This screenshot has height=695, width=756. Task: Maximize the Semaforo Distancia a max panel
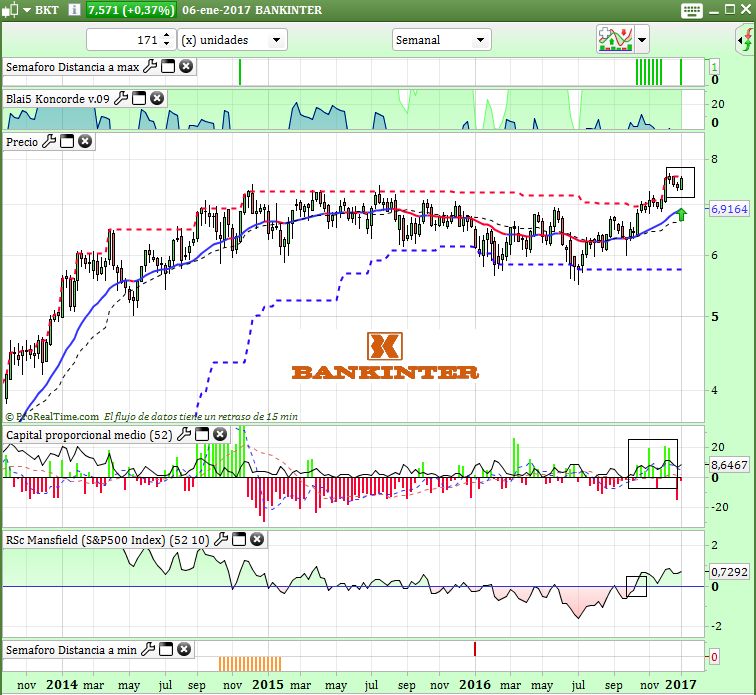pos(168,67)
